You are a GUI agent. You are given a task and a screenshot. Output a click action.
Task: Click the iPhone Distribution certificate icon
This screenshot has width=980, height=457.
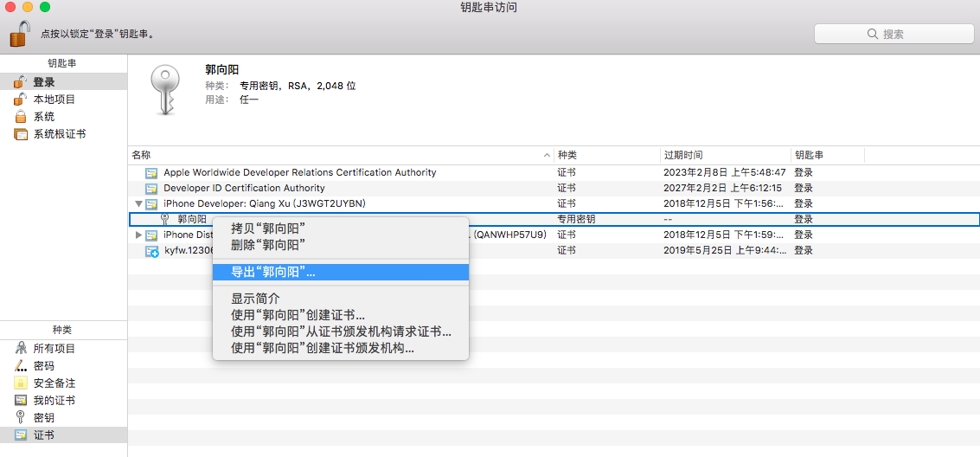click(152, 235)
